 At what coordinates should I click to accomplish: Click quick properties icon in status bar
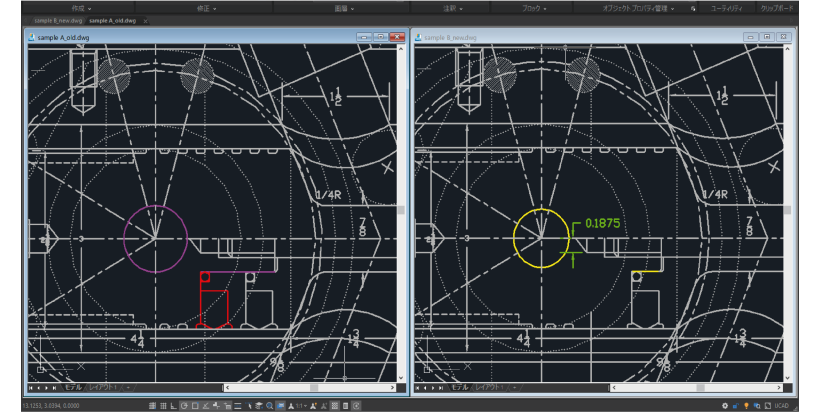259,406
